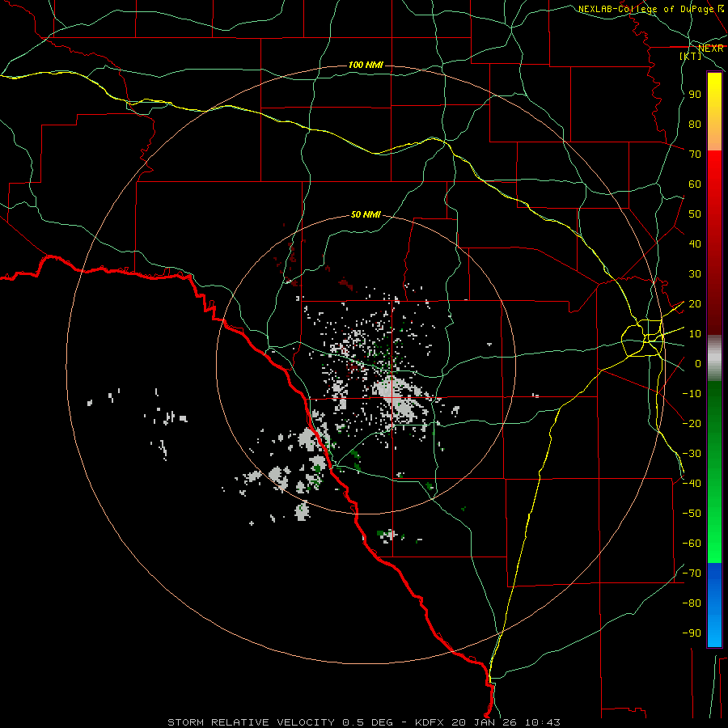Click "STORM RELATIVE VELOCITY" in the bottom caption
This screenshot has width=728, height=728.
tap(251, 722)
